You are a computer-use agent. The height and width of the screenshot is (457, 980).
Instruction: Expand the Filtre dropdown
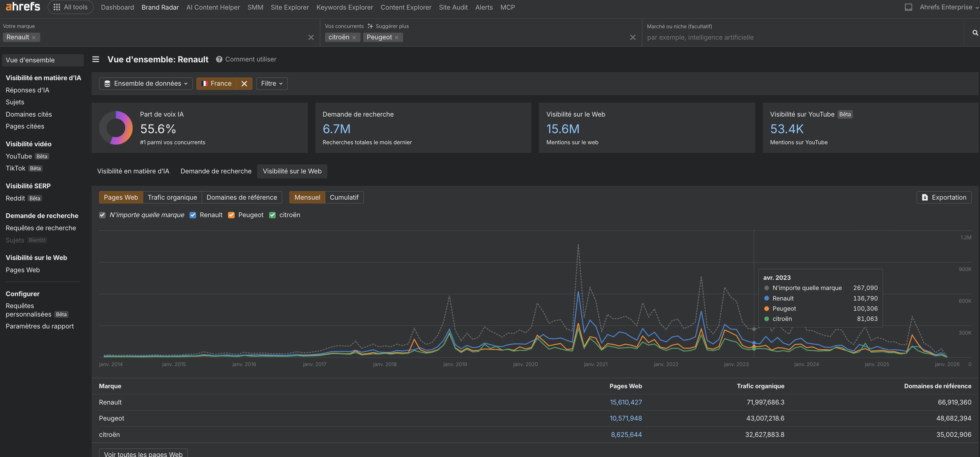click(271, 83)
